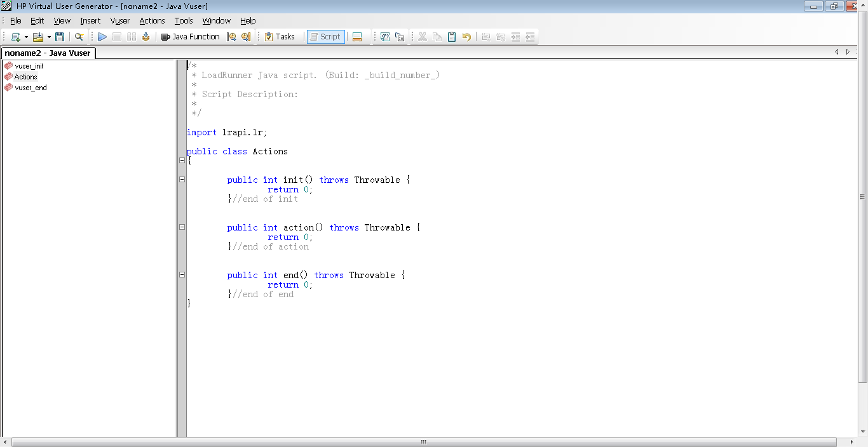This screenshot has height=447, width=868.
Task: Click the New Script toolbar icon
Action: tap(15, 37)
